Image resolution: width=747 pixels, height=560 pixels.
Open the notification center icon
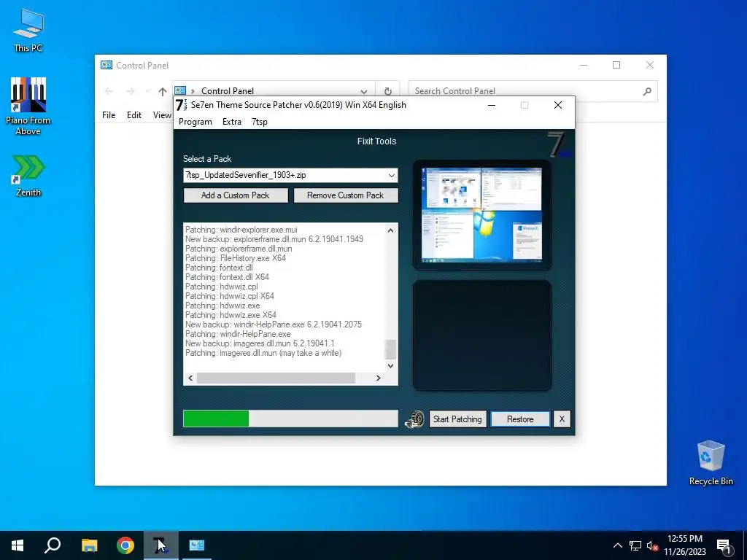click(723, 545)
